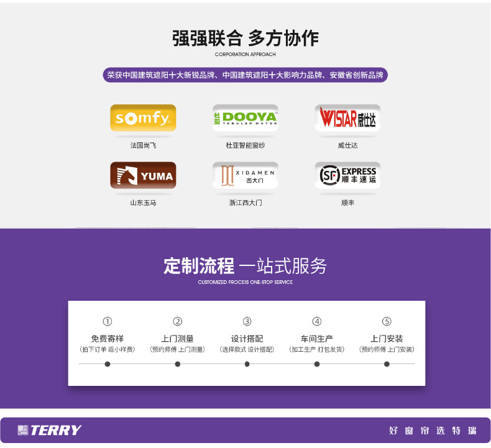The image size is (491, 448).
Task: Click the (预约师傅 上门安装) note
Action: point(387,349)
